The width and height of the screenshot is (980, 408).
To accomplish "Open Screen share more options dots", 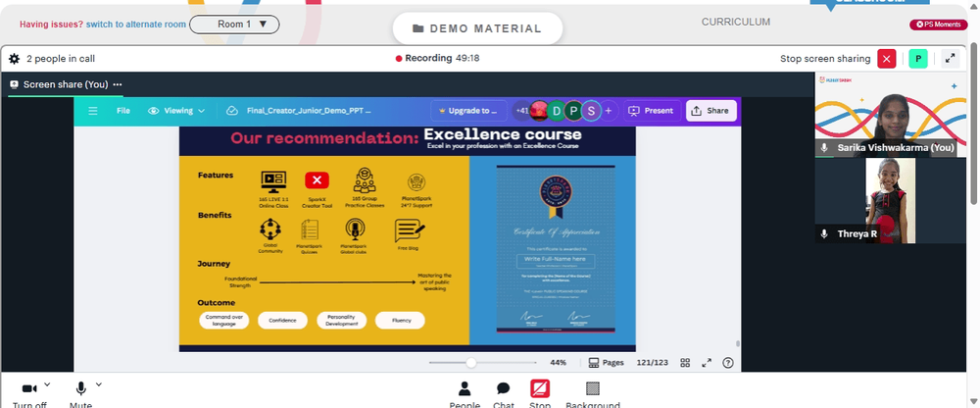I will point(118,84).
